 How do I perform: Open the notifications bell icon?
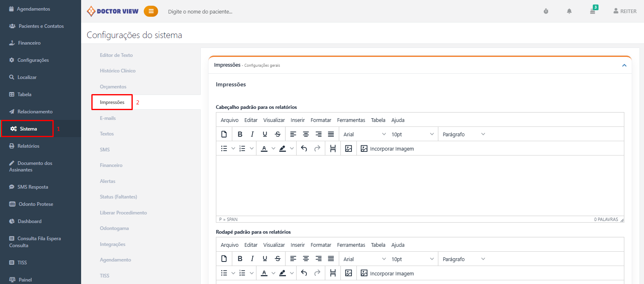click(569, 11)
